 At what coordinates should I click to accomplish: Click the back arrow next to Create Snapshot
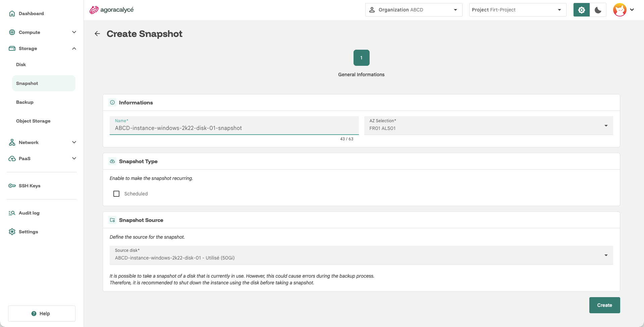[97, 34]
